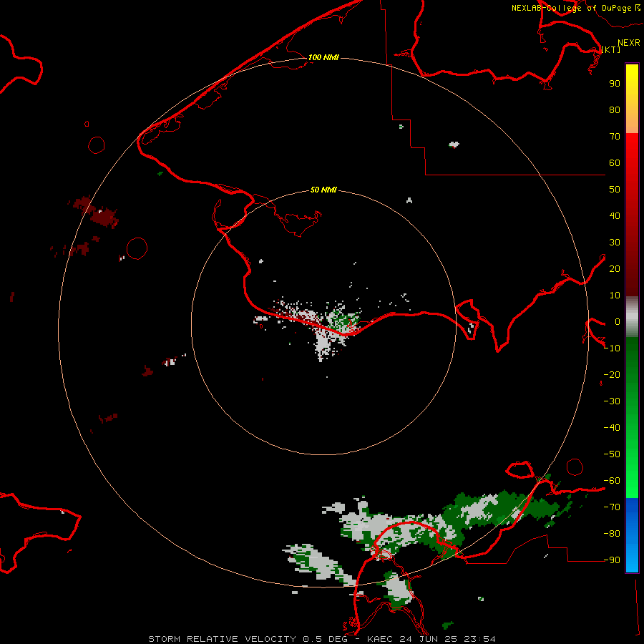Click the [KT] units label
This screenshot has height=644, width=644.
(611, 49)
